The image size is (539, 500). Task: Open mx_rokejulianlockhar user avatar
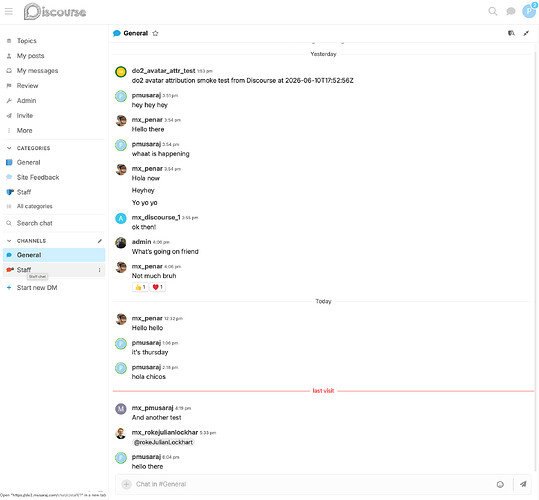click(x=121, y=433)
